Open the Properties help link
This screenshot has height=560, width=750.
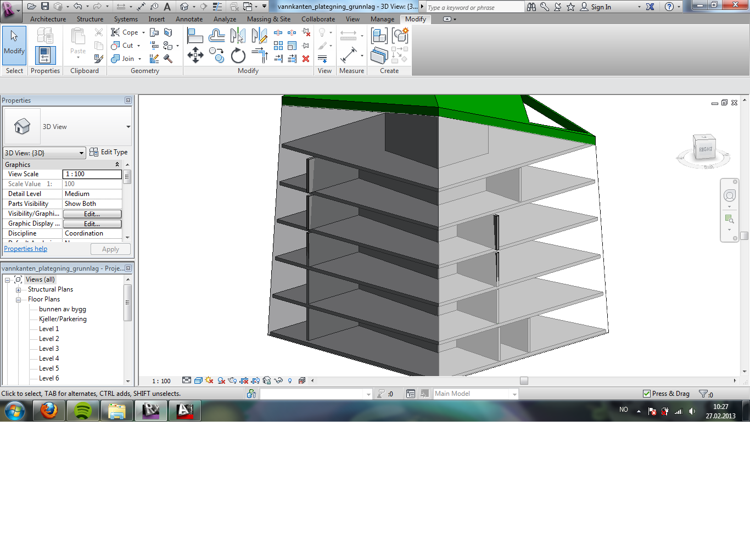(26, 249)
